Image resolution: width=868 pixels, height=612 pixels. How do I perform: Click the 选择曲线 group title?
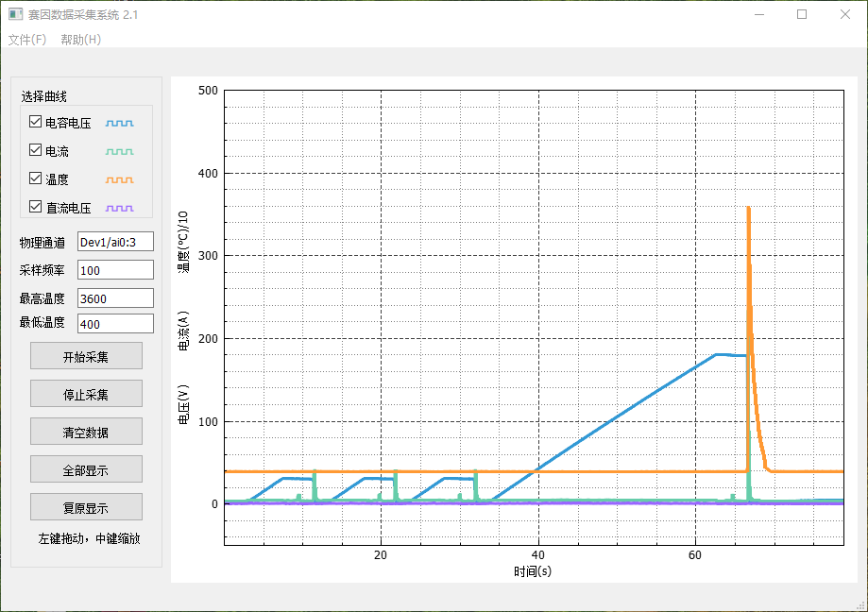click(43, 96)
